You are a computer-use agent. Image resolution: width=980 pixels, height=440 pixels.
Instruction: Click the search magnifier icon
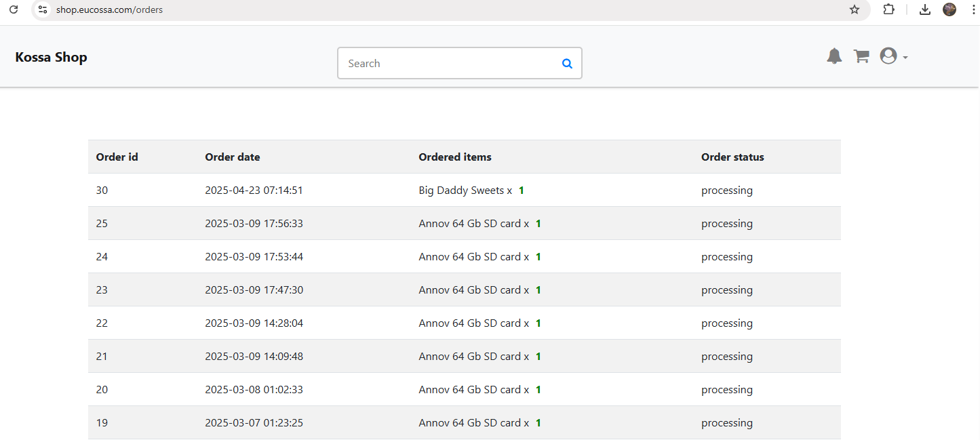[x=567, y=63]
